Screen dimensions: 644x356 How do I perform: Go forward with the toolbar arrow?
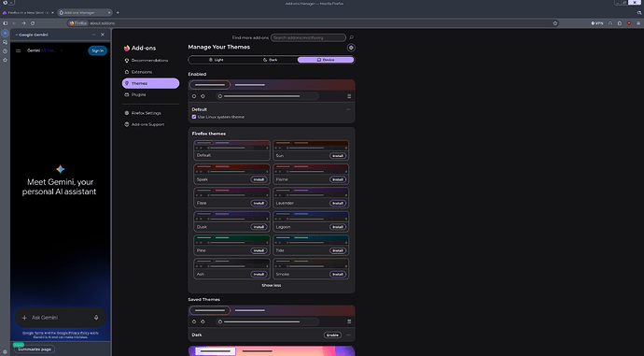(x=23, y=23)
